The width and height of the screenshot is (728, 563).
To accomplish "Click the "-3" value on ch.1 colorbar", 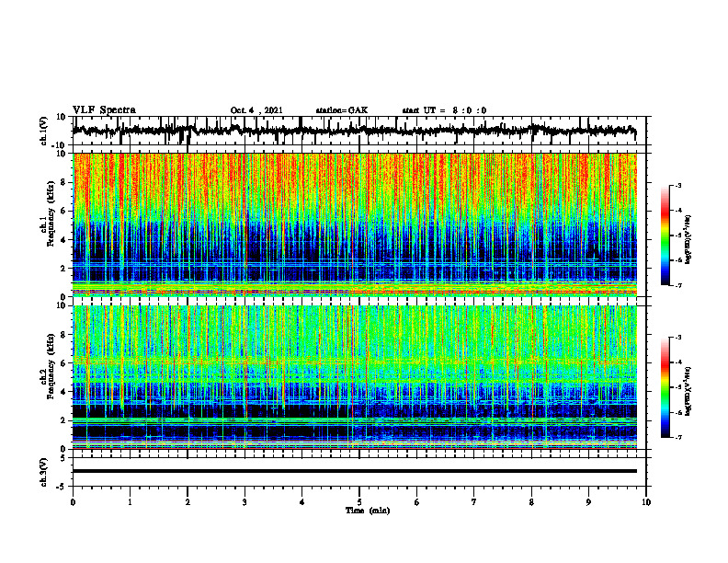I will click(x=677, y=185).
